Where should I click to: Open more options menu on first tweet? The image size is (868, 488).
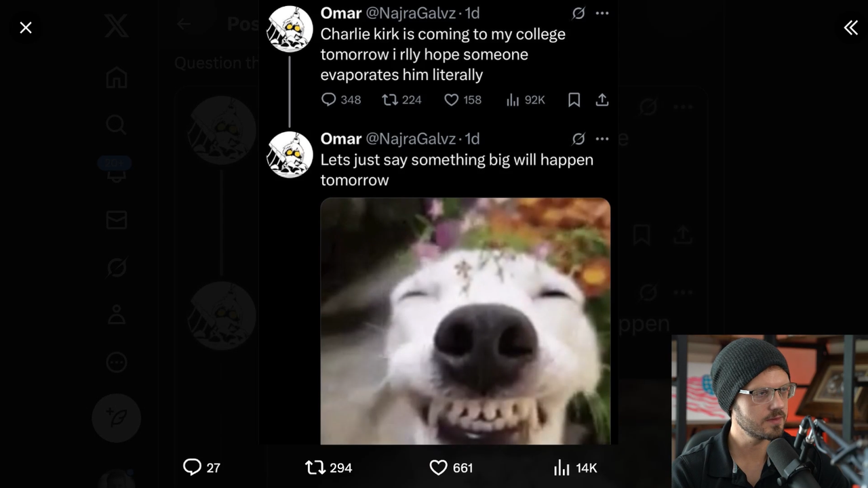point(601,13)
